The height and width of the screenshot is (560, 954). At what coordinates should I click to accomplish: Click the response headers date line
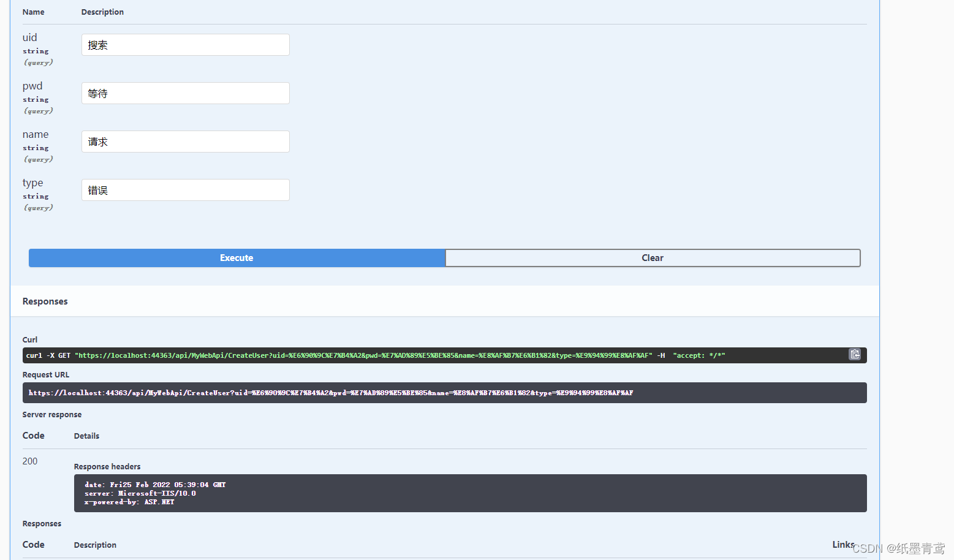pos(155,485)
